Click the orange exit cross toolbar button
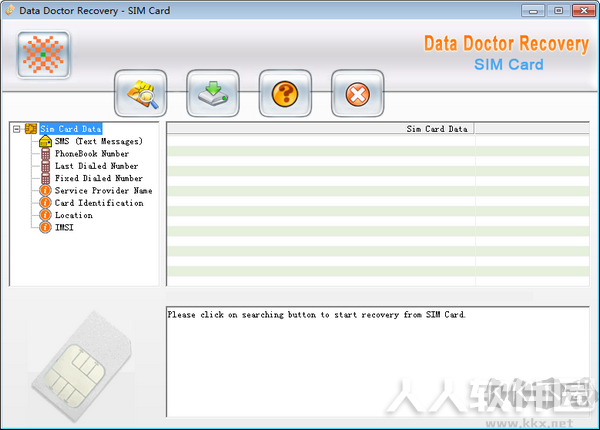This screenshot has width=600, height=430. [357, 93]
